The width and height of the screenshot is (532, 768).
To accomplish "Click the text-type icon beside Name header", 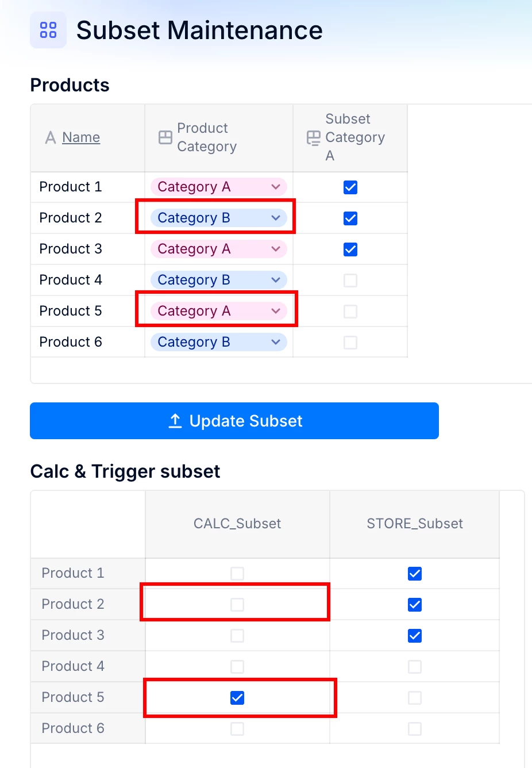I will (51, 137).
